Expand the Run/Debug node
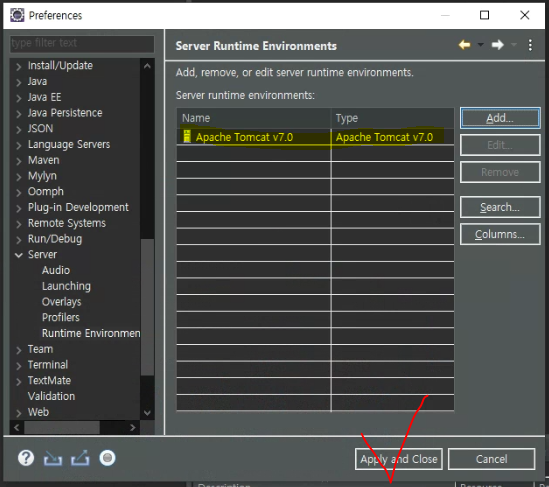The height and width of the screenshot is (487, 549). (19, 239)
